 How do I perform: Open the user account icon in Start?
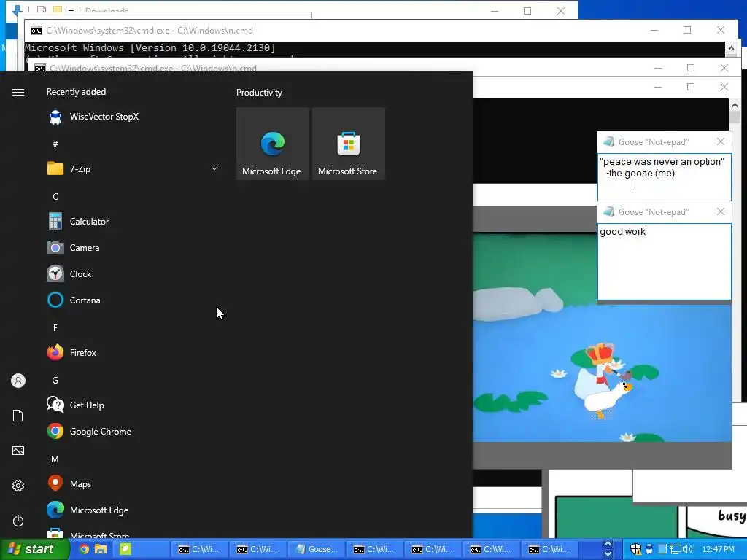coord(18,381)
